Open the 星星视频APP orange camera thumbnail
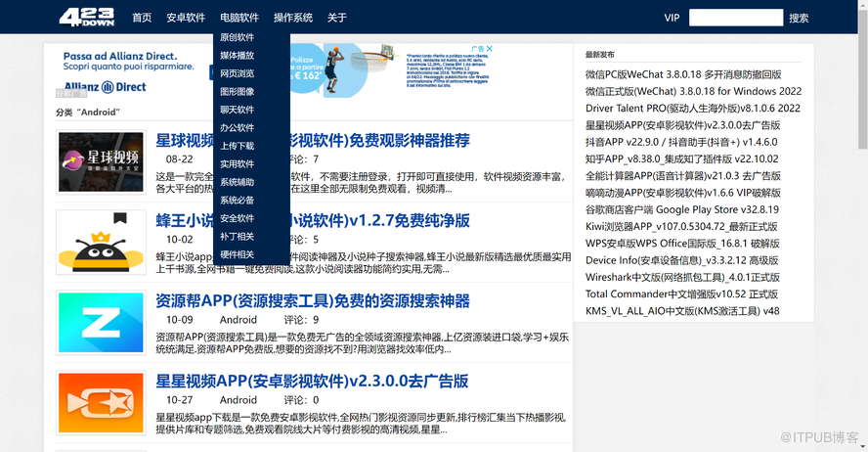 (101, 403)
